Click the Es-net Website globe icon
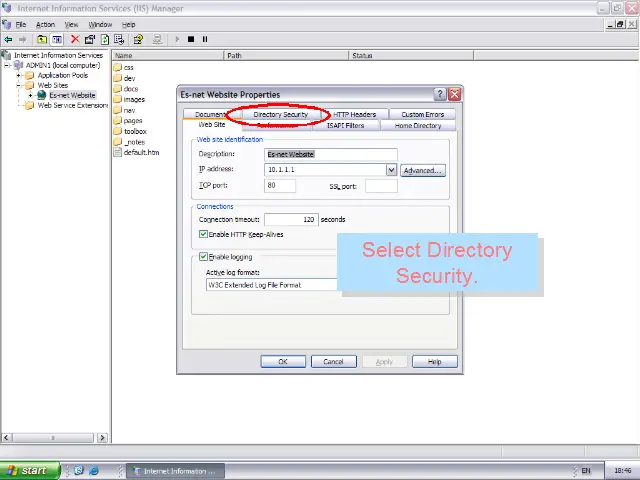Viewport: 640px width, 480px height. (x=42, y=95)
